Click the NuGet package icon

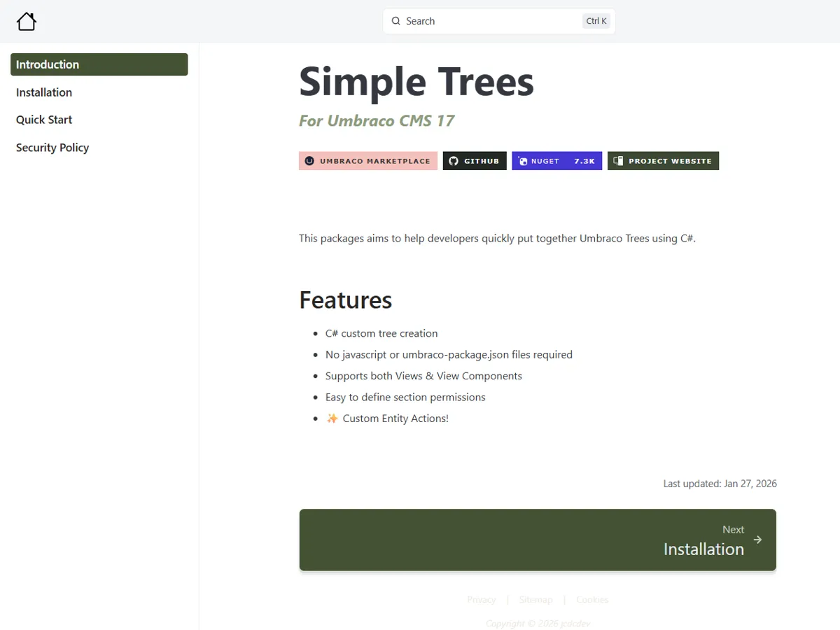(x=522, y=161)
